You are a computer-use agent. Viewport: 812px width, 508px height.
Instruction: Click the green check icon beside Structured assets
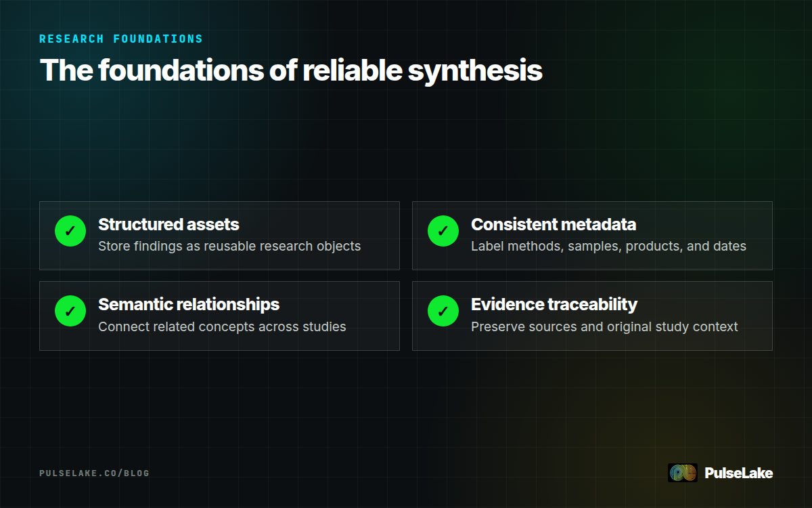coord(70,231)
